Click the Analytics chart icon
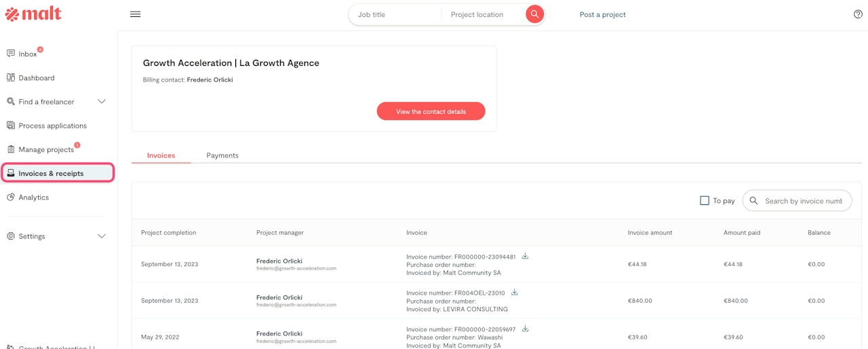The height and width of the screenshot is (349, 868). click(11, 197)
